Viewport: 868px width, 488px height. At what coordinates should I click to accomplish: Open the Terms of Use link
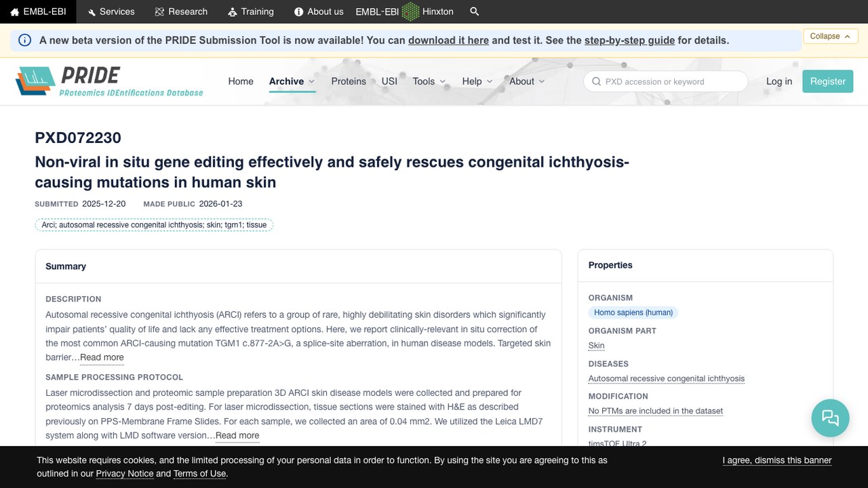(x=199, y=474)
